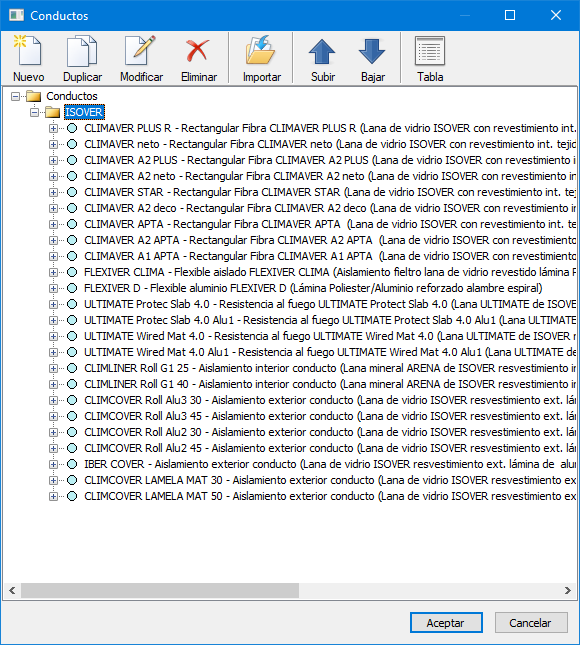Screen dimensions: 580x645
Task: Delete the entry with Eliminar
Action: tap(199, 59)
